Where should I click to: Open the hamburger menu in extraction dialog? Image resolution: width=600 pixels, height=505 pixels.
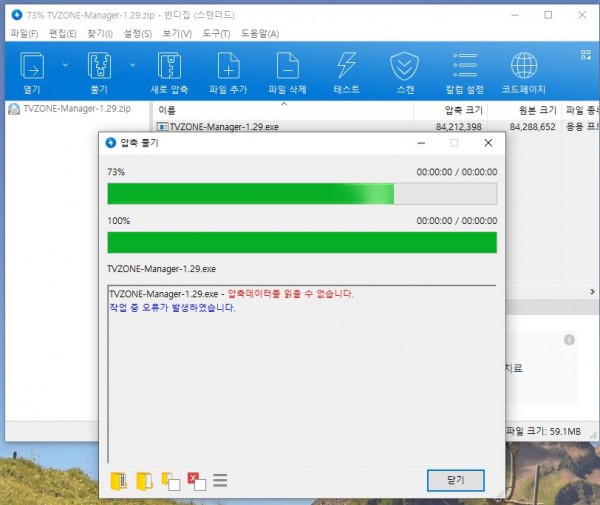click(221, 480)
